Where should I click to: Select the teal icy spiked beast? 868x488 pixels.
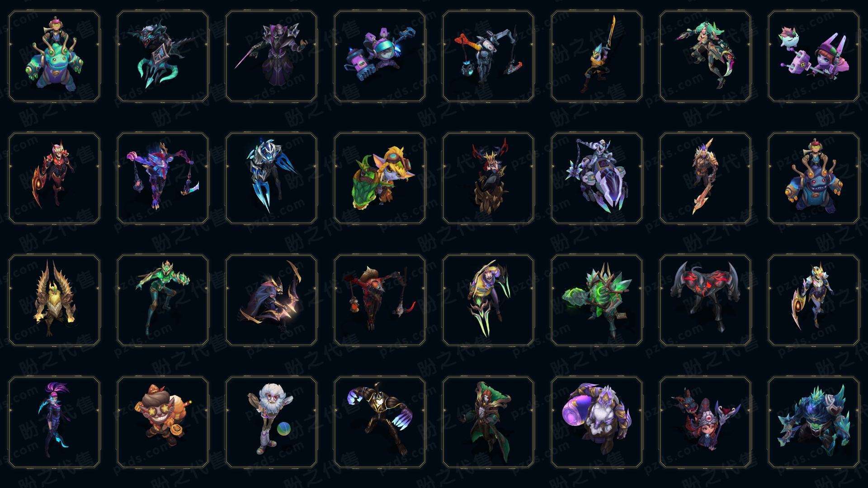814,422
